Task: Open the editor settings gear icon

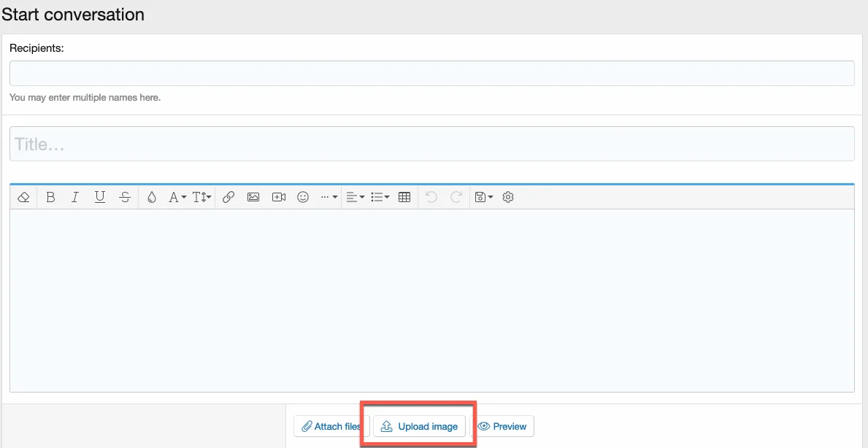Action: pyautogui.click(x=509, y=197)
